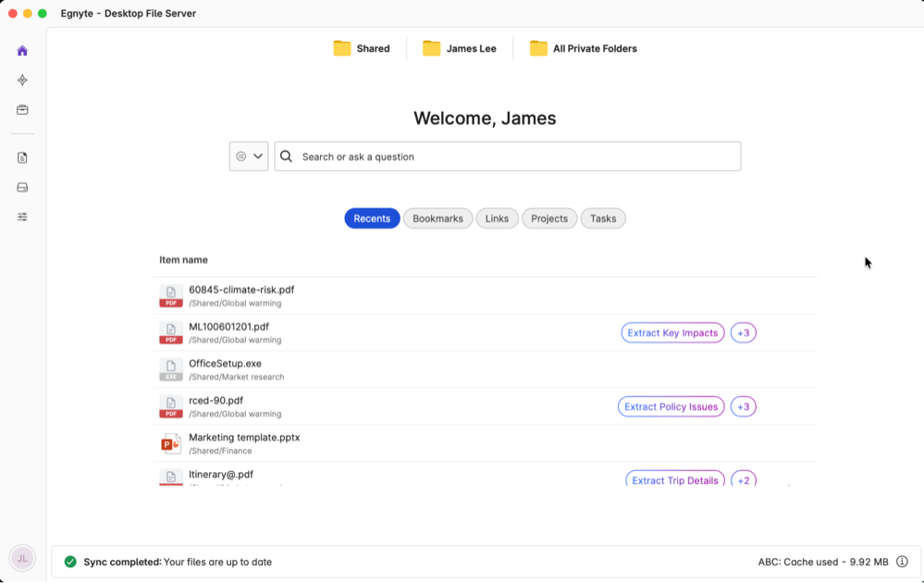924x583 pixels.
Task: Click PDF icon for rced-90.pdf
Action: coord(171,407)
